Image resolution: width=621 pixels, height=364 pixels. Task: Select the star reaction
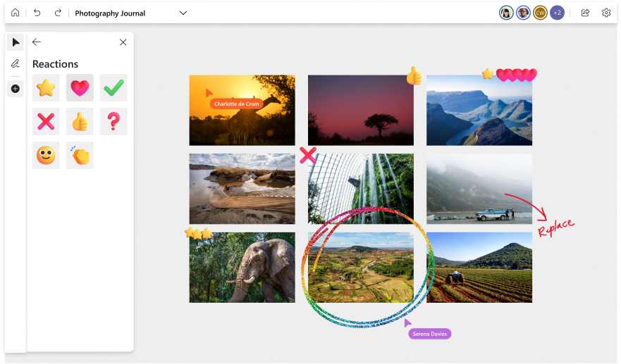(46, 88)
